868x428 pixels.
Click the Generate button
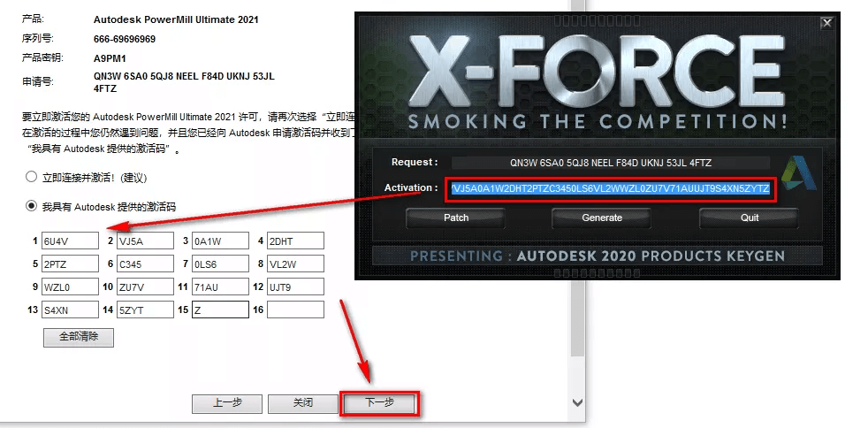tap(602, 218)
